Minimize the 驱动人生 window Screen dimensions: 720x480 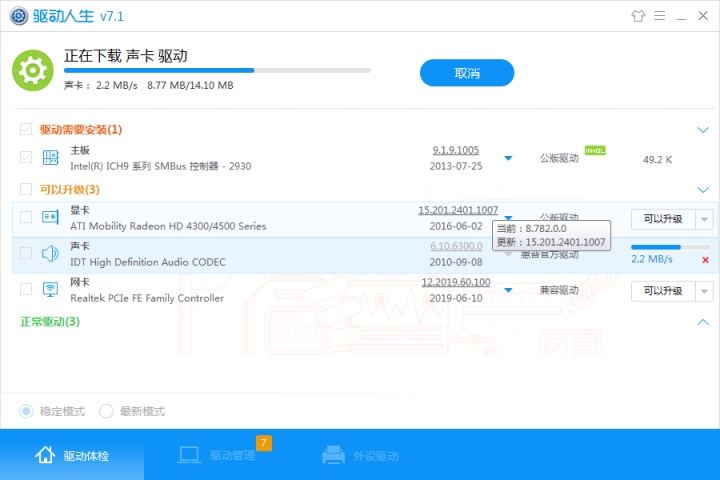681,19
